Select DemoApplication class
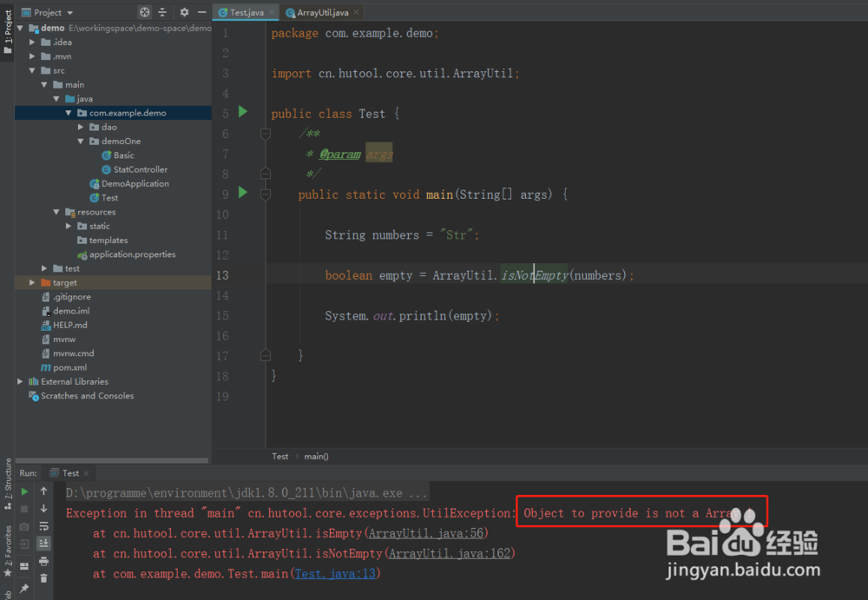The image size is (868, 600). 129,184
